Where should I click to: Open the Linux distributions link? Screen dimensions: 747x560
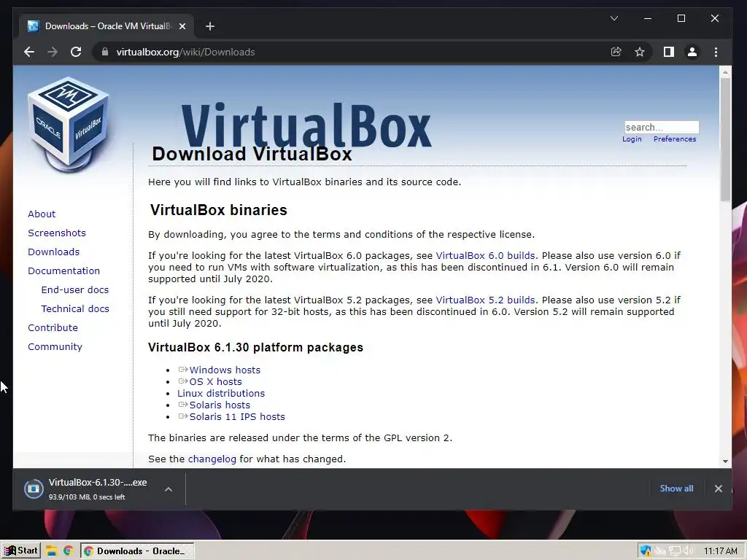(x=221, y=393)
